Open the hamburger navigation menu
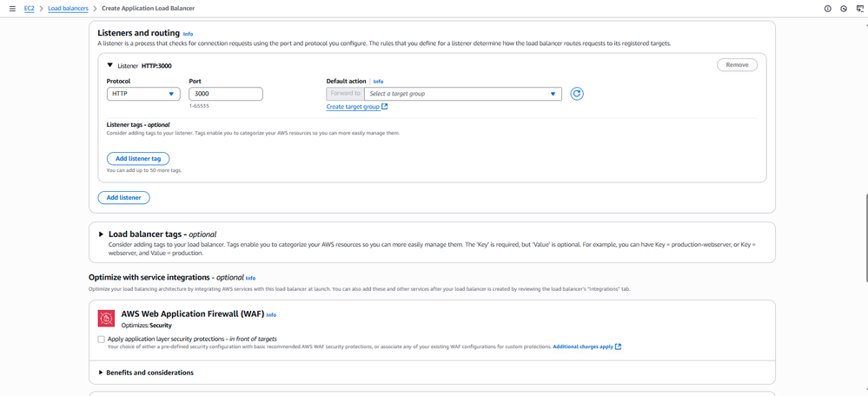 tap(12, 8)
